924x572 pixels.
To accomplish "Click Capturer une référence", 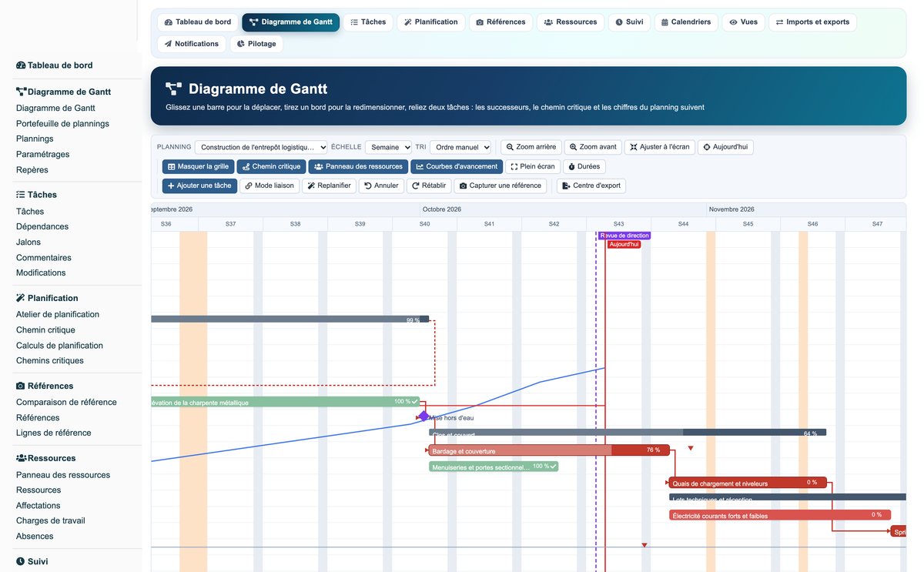I will tap(500, 186).
